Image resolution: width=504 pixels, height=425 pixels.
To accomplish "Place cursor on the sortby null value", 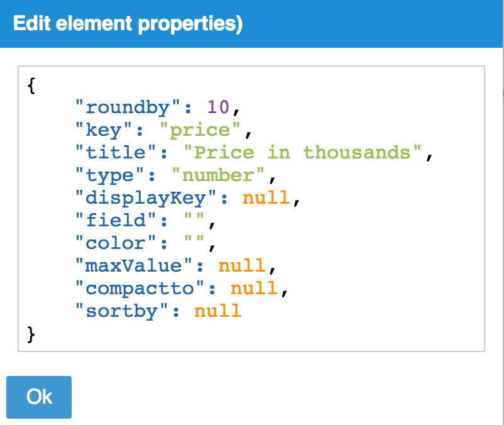I will coord(218,311).
